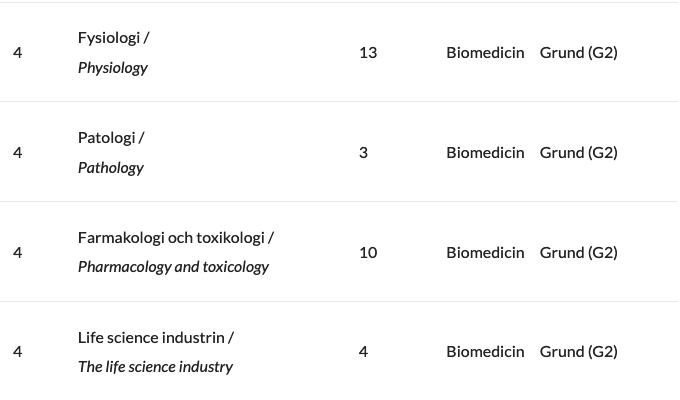Click The life science industry subtitle
Image resolution: width=680 pixels, height=400 pixels.
(155, 367)
